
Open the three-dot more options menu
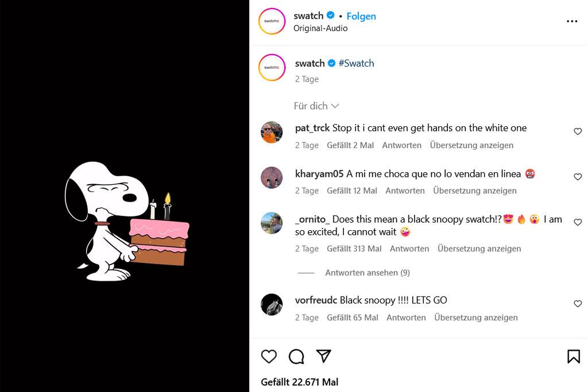click(x=572, y=21)
